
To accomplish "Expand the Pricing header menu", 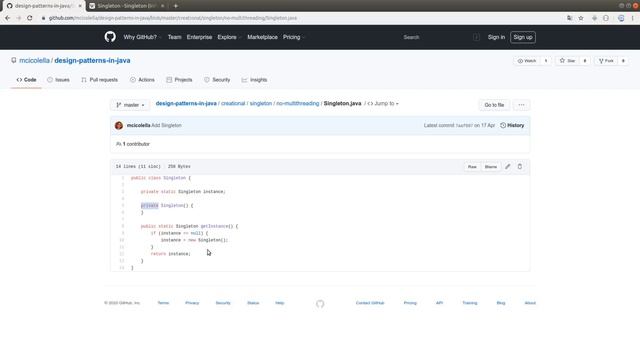I will click(294, 37).
